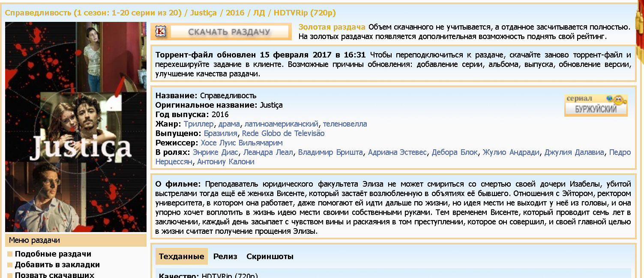
Task: Open the латиноамериканский genre link
Action: [282, 124]
